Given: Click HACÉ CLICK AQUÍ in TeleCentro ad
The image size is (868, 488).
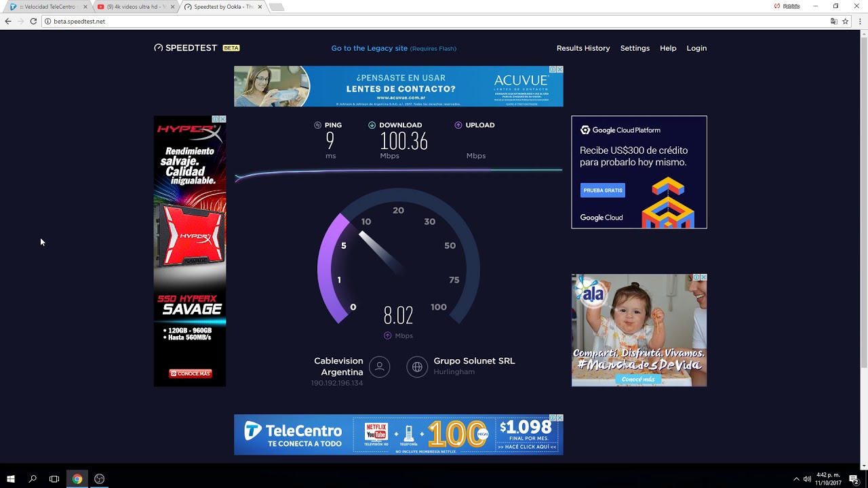Looking at the screenshot, I should (x=528, y=447).
